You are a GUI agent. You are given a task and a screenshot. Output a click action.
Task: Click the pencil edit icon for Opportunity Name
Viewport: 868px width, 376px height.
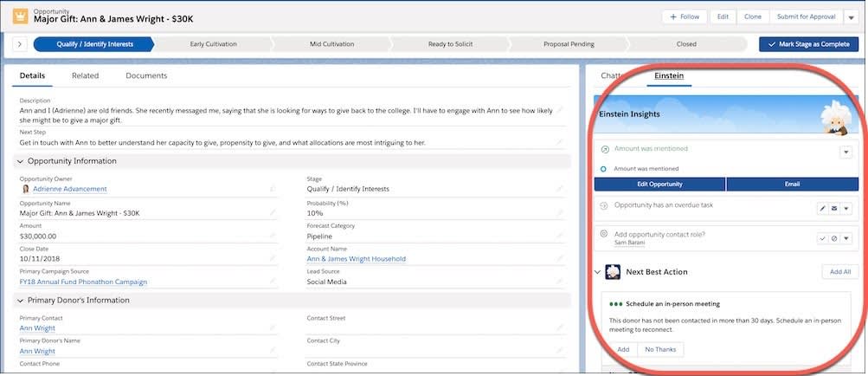(x=272, y=212)
